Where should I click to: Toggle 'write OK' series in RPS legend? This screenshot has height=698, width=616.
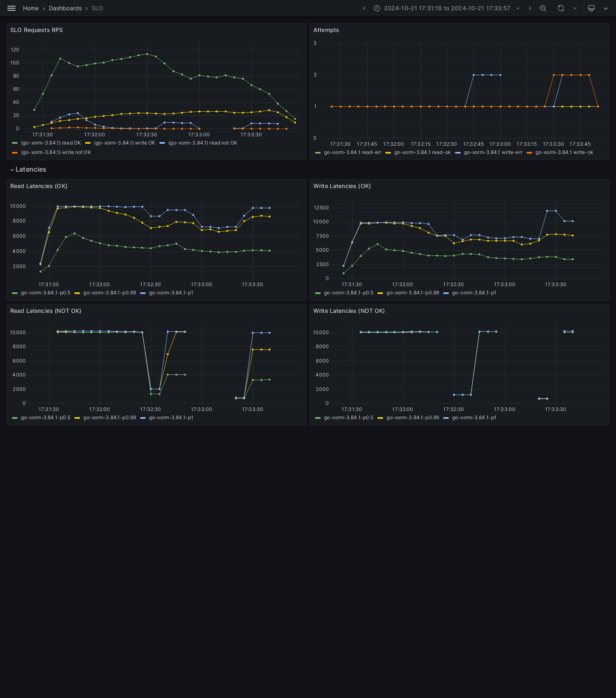click(124, 143)
